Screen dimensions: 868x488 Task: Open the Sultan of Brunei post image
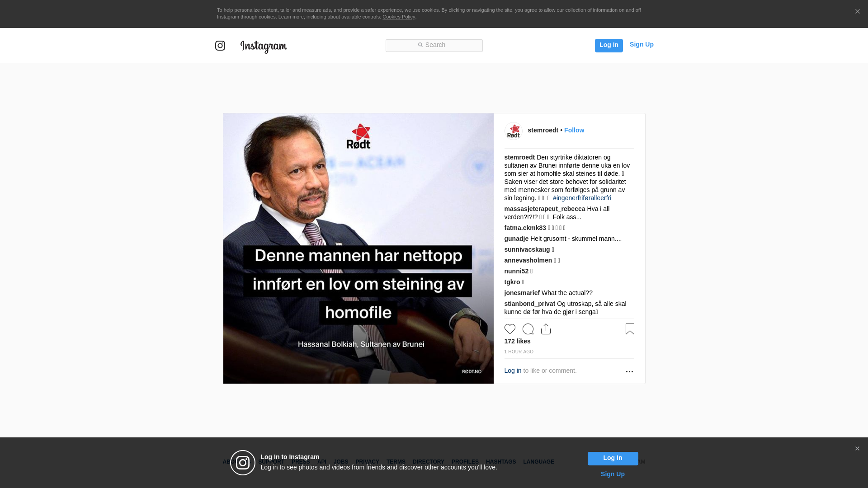tap(359, 249)
